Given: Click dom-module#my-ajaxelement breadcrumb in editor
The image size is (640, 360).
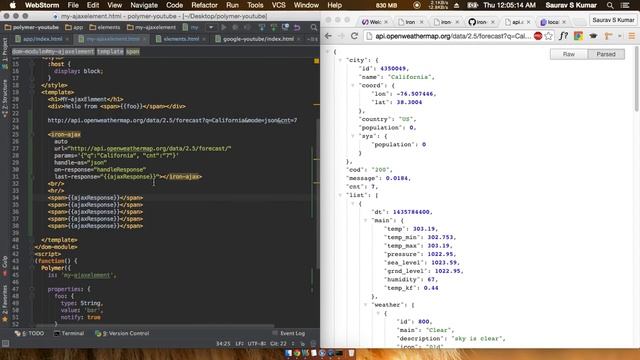Looking at the screenshot, I should (53, 51).
